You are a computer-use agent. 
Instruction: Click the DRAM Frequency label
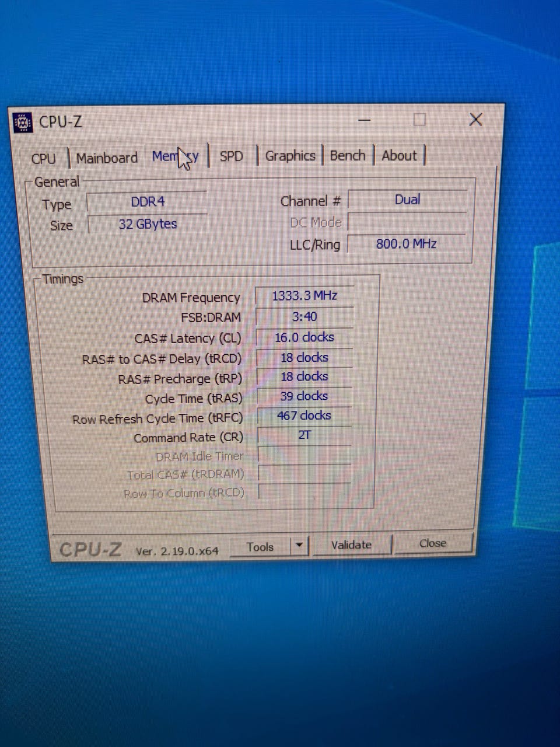pyautogui.click(x=191, y=298)
